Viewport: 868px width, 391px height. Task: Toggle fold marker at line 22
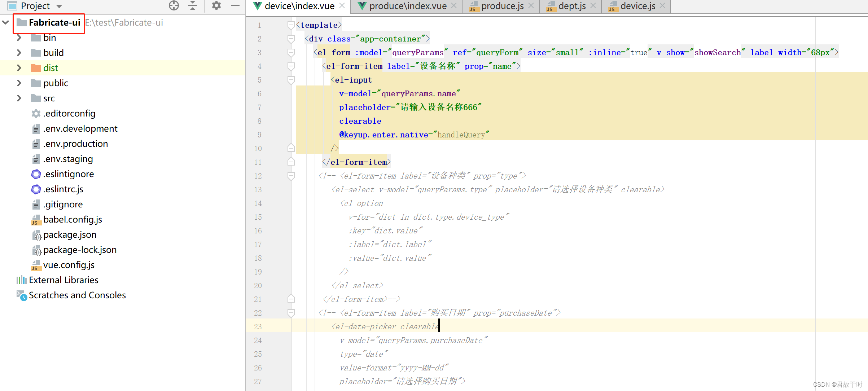(x=291, y=313)
